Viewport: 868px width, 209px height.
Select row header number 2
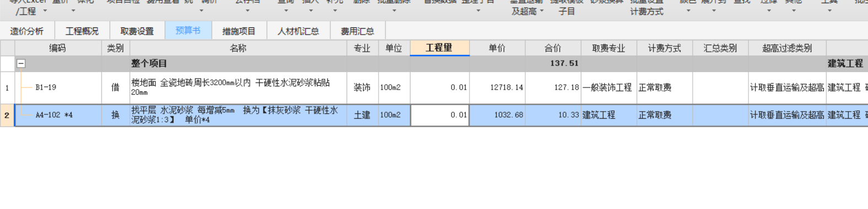pos(7,116)
